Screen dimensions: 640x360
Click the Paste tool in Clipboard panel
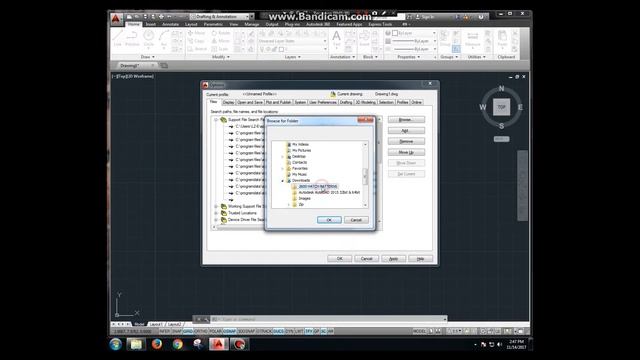(502, 39)
